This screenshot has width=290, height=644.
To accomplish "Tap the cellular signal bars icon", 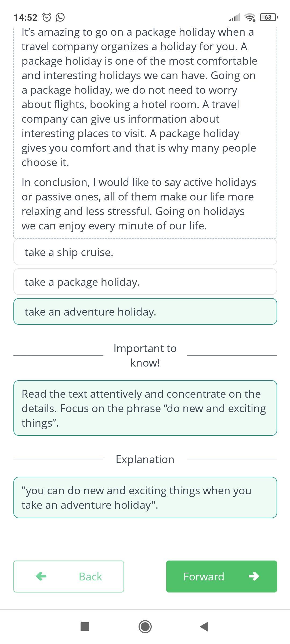I will (x=234, y=17).
